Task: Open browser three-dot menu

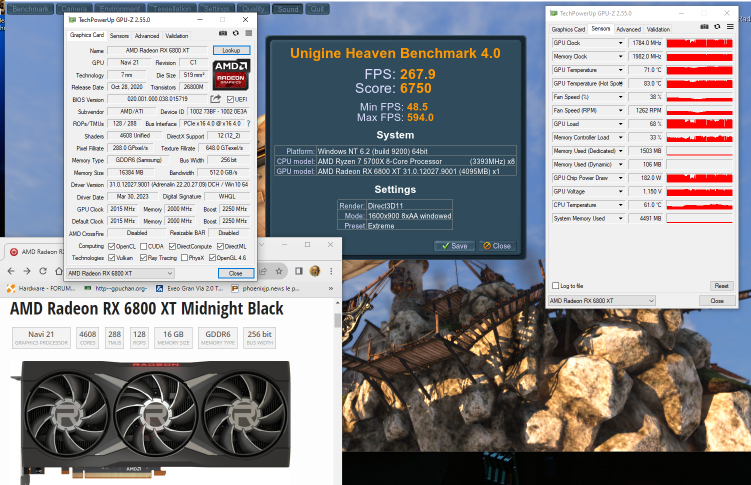Action: click(331, 271)
